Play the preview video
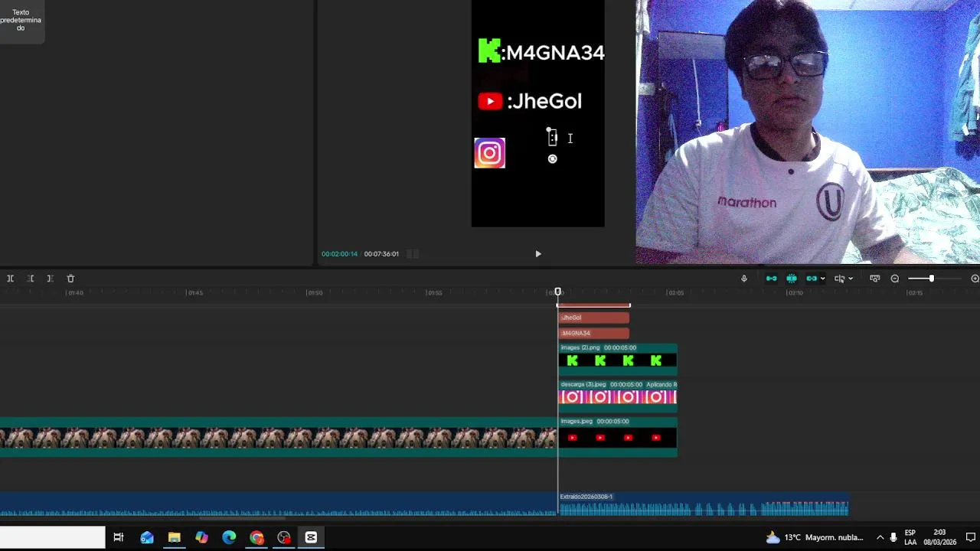This screenshot has height=551, width=980. pos(537,254)
